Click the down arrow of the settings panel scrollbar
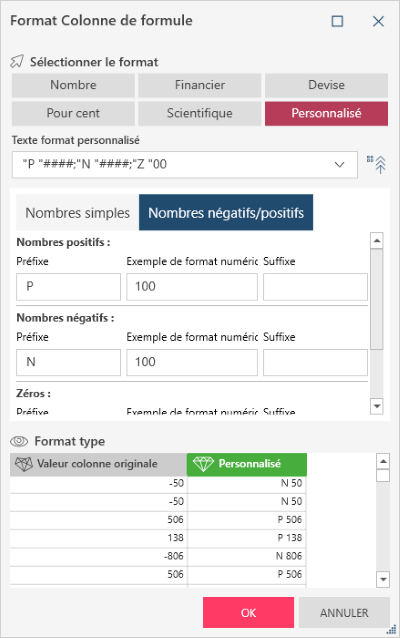This screenshot has height=638, width=400. click(377, 406)
